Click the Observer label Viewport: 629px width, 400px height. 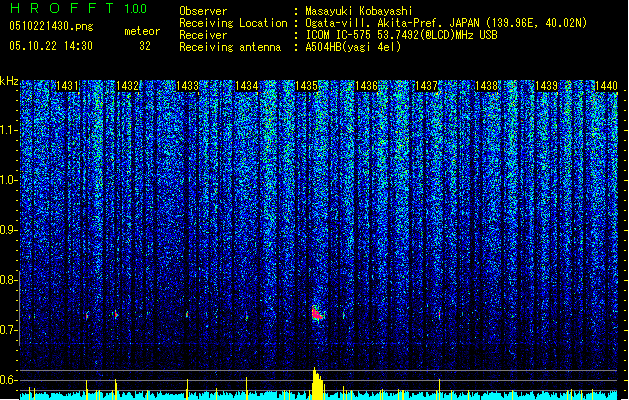point(203,11)
